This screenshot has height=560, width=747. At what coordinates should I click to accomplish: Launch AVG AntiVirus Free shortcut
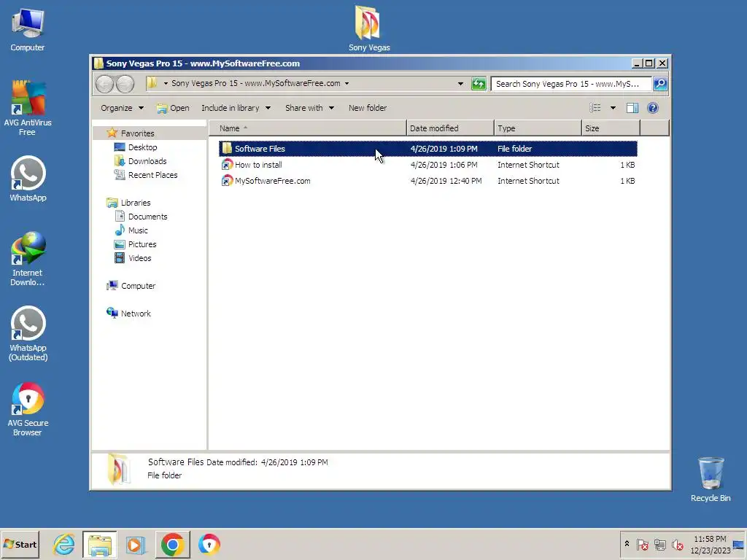[x=28, y=108]
